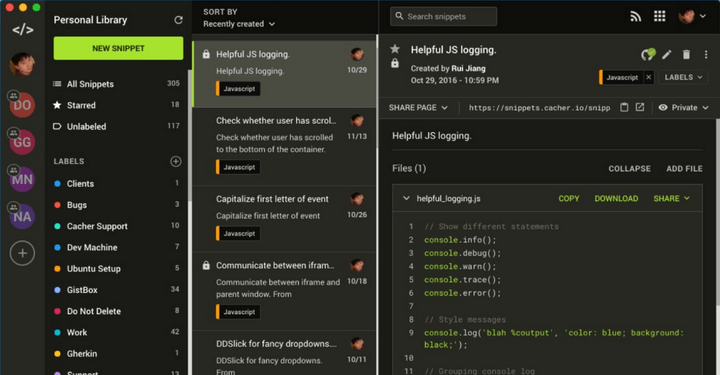This screenshot has width=720, height=375.
Task: Open the Dev Machine label
Action: pos(117,247)
